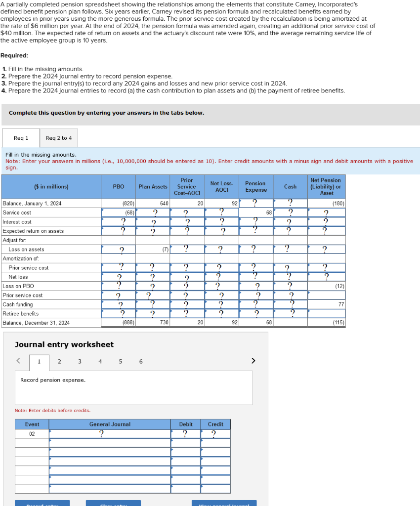This screenshot has height=506, width=420.
Task: Click Retiree benefits row Plan Assets cell
Action: (153, 313)
